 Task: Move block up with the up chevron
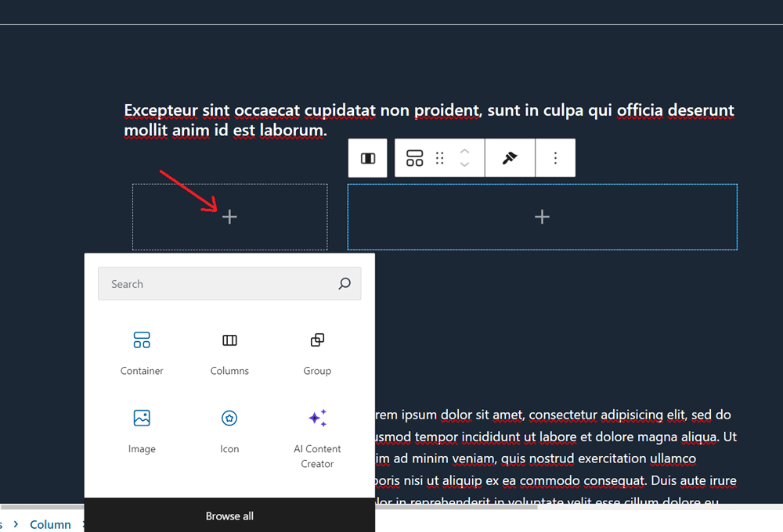coord(464,152)
